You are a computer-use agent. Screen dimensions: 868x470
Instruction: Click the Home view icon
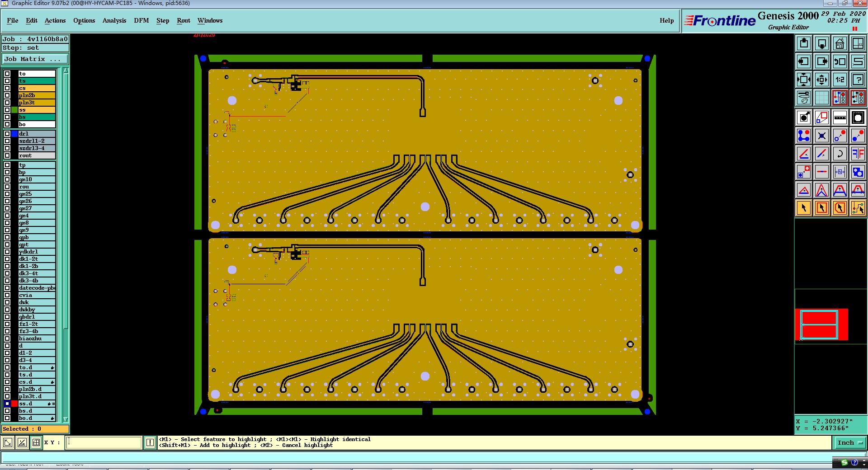(840, 43)
